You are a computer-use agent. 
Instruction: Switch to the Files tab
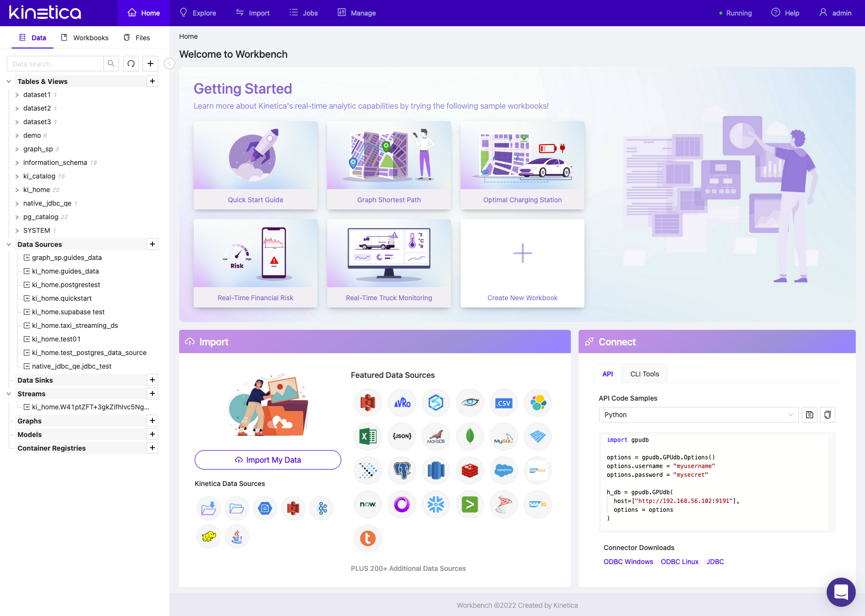point(137,38)
